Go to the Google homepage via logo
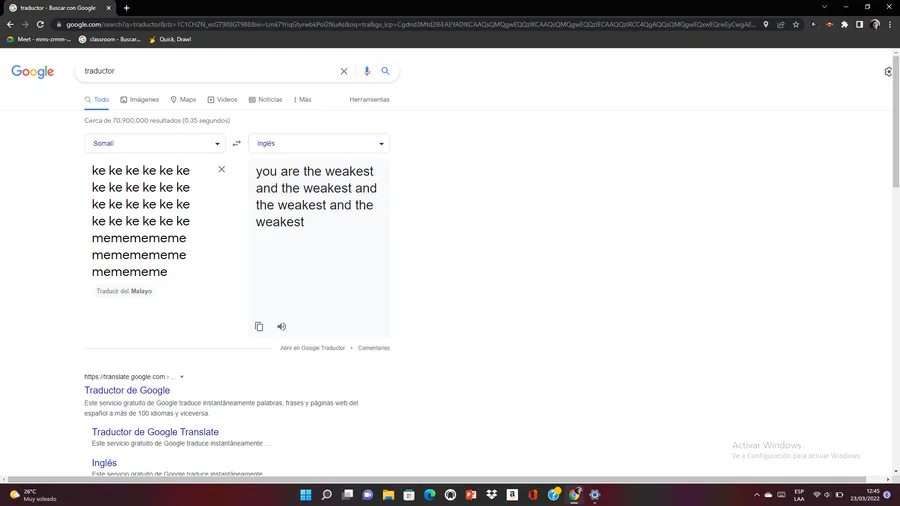The height and width of the screenshot is (506, 900). point(33,72)
